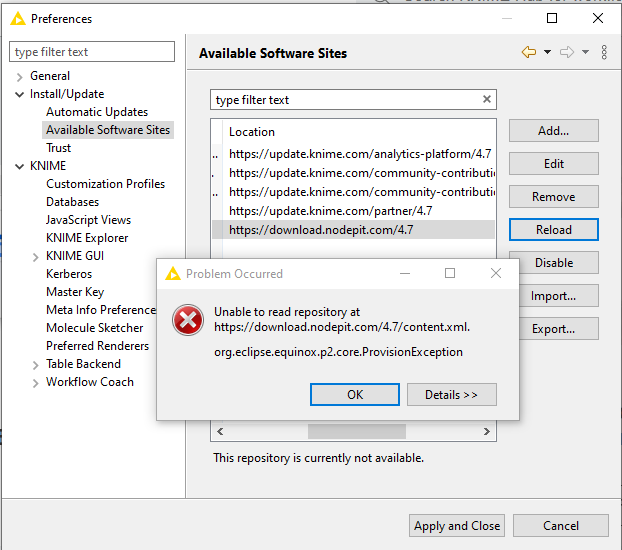Image resolution: width=622 pixels, height=550 pixels.
Task: Click the Add... button
Action: point(553,131)
